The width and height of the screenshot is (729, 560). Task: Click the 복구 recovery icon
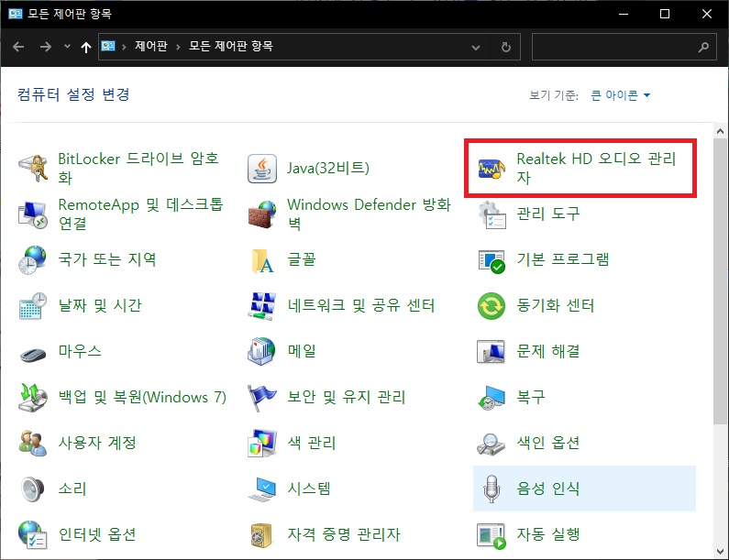(492, 398)
